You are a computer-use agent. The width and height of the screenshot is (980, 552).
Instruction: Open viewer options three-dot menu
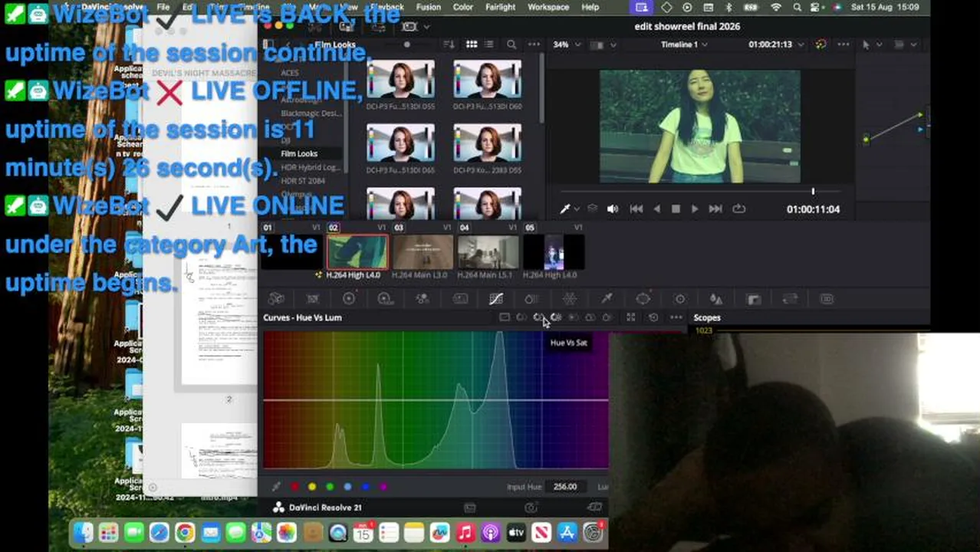(x=843, y=44)
